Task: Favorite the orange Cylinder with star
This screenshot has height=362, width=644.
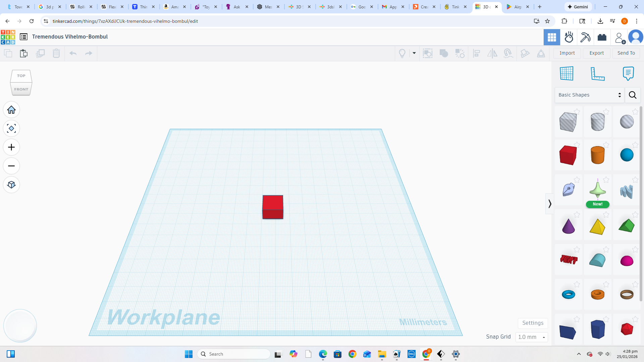Action: (606, 145)
